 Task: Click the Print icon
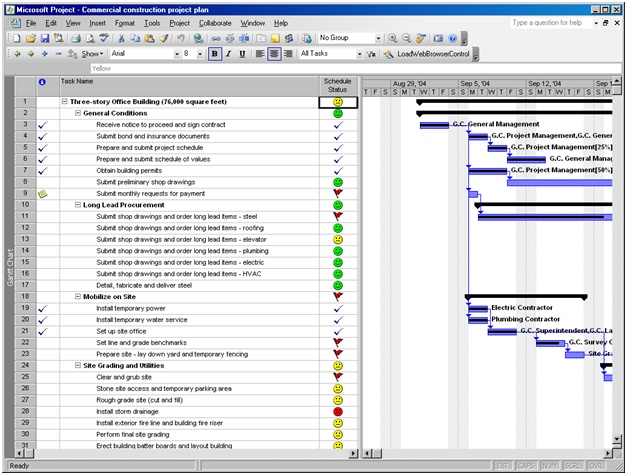tap(76, 38)
